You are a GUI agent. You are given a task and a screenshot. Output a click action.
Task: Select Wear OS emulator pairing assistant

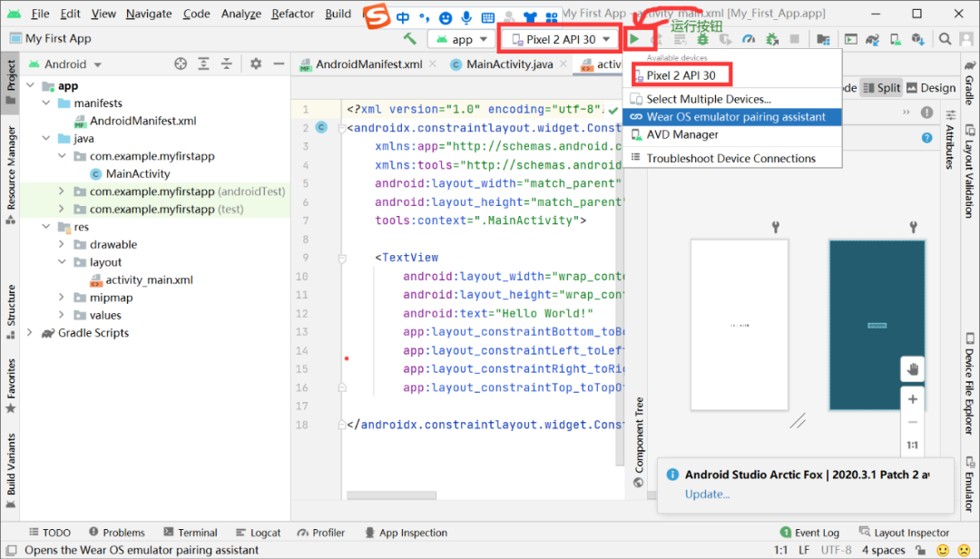pyautogui.click(x=732, y=117)
